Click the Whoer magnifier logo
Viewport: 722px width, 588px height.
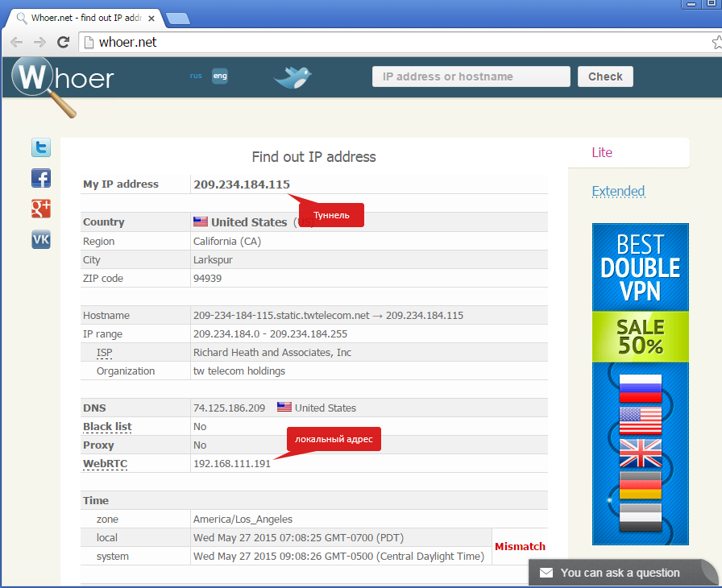click(x=61, y=81)
